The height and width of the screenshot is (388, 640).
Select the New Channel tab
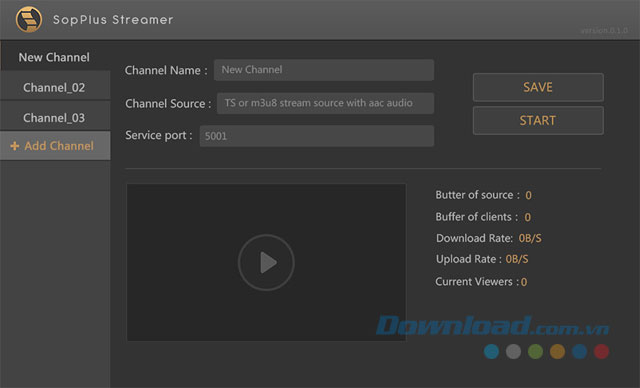tap(55, 57)
